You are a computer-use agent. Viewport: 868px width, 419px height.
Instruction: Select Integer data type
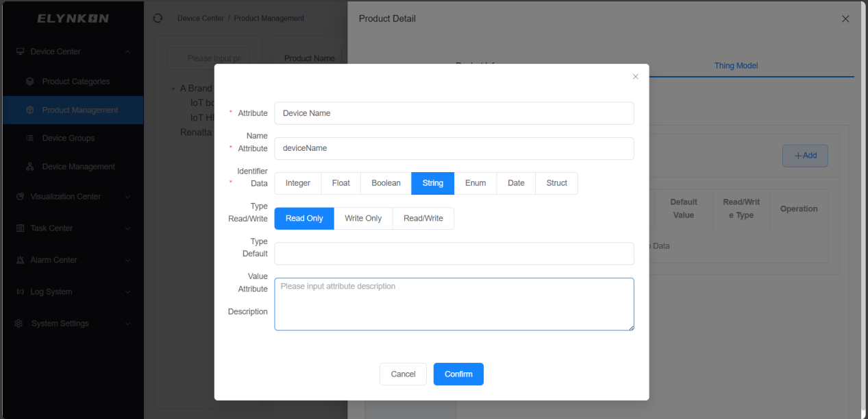pos(298,183)
